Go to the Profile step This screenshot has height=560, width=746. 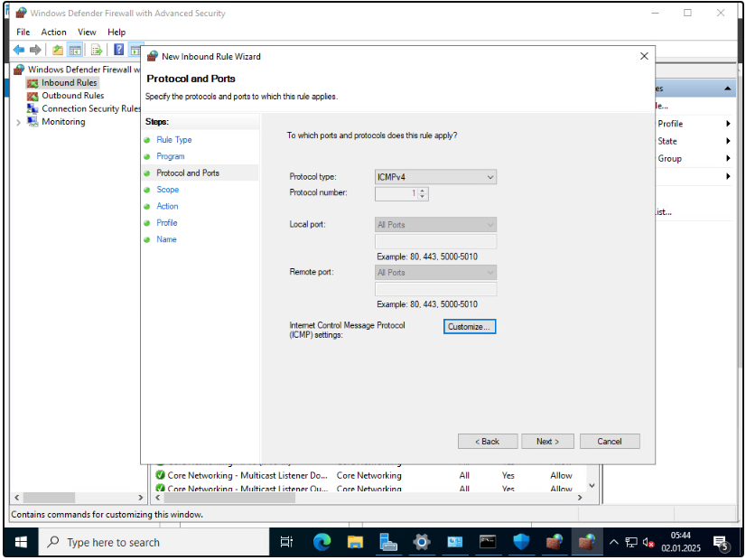pos(167,223)
